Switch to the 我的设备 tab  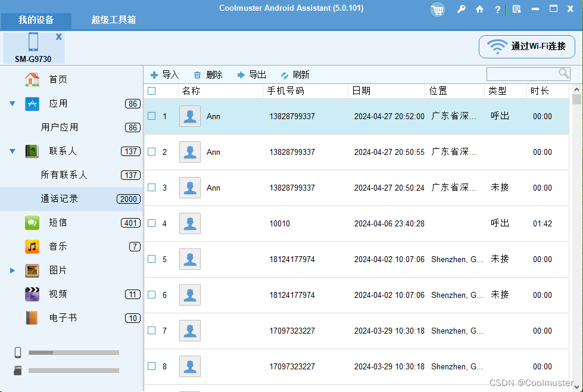coord(36,20)
